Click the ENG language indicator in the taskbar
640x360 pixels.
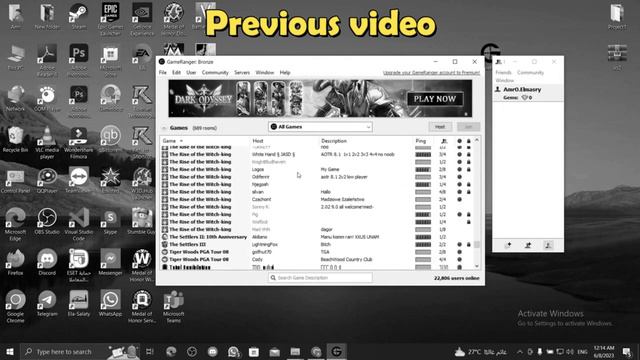[583, 351]
